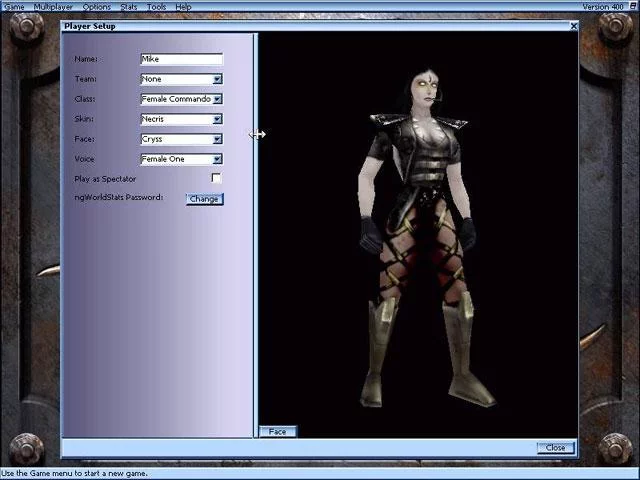
Task: Open the Stats menu
Action: click(129, 7)
